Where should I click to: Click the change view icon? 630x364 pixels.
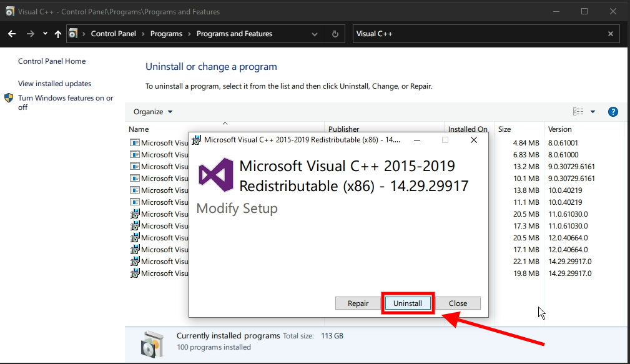(578, 112)
